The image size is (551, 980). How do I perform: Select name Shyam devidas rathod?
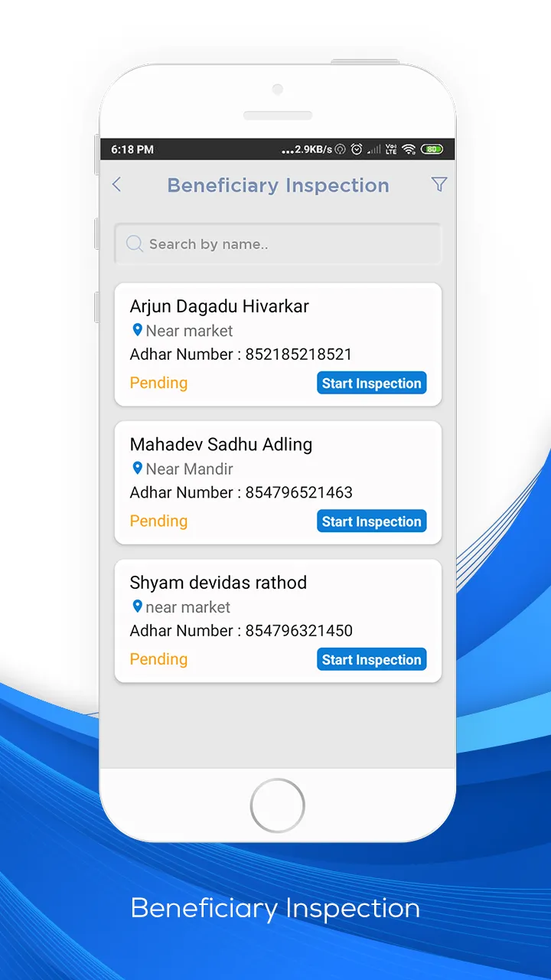pyautogui.click(x=218, y=583)
